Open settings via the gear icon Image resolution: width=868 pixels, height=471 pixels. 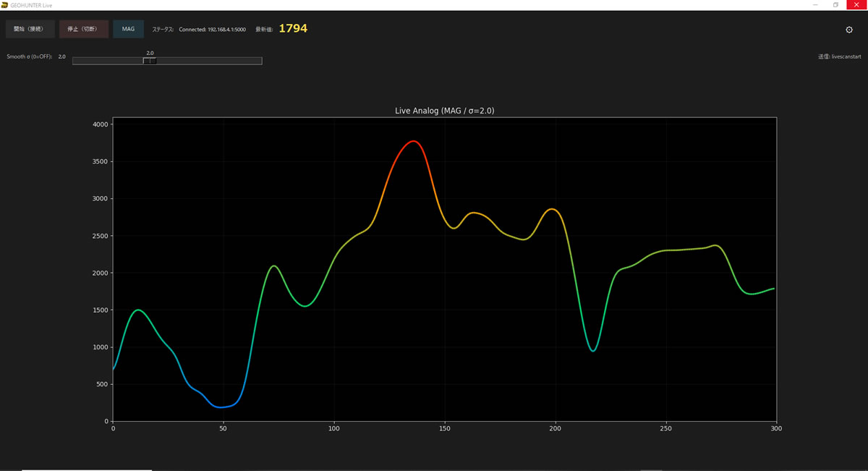(x=849, y=30)
